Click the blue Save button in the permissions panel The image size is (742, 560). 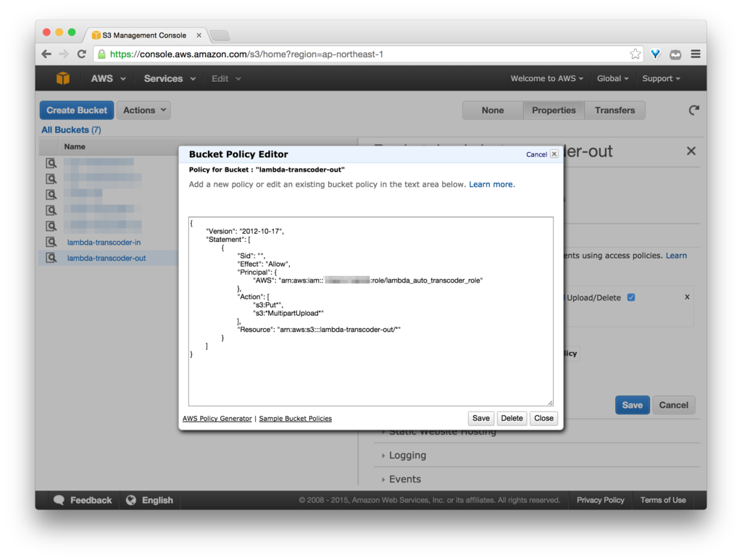pyautogui.click(x=632, y=405)
